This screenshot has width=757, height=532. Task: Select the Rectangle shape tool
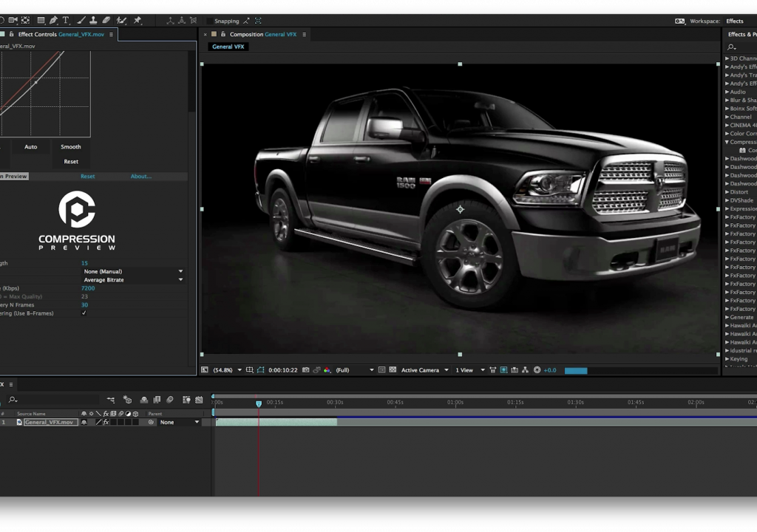click(41, 20)
